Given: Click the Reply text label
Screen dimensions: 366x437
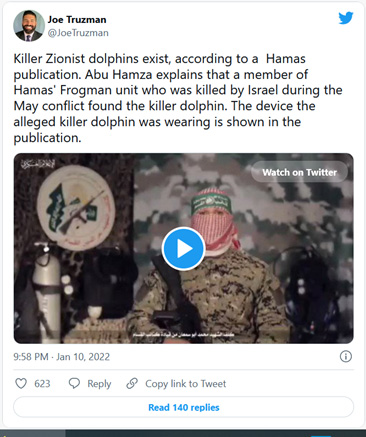Looking at the screenshot, I should (x=99, y=384).
